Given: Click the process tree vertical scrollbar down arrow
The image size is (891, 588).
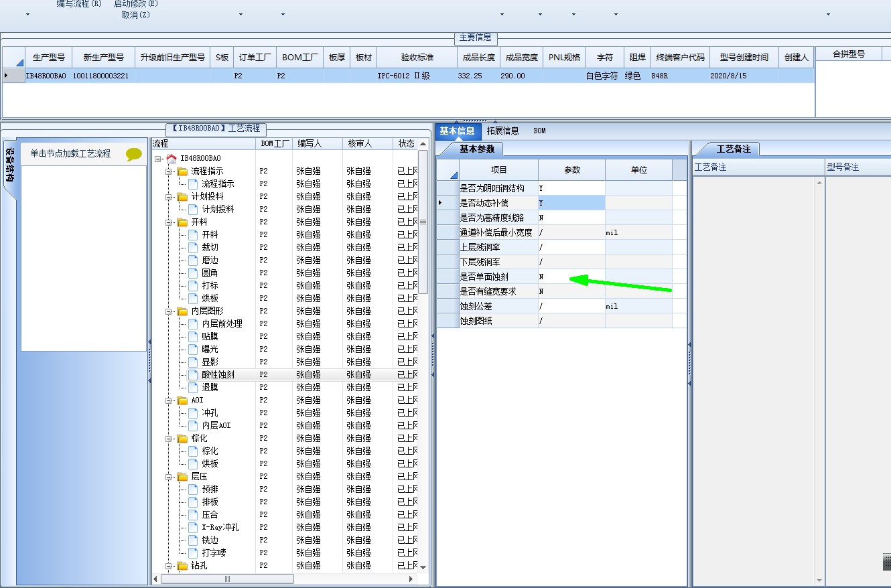Looking at the screenshot, I should click(423, 567).
